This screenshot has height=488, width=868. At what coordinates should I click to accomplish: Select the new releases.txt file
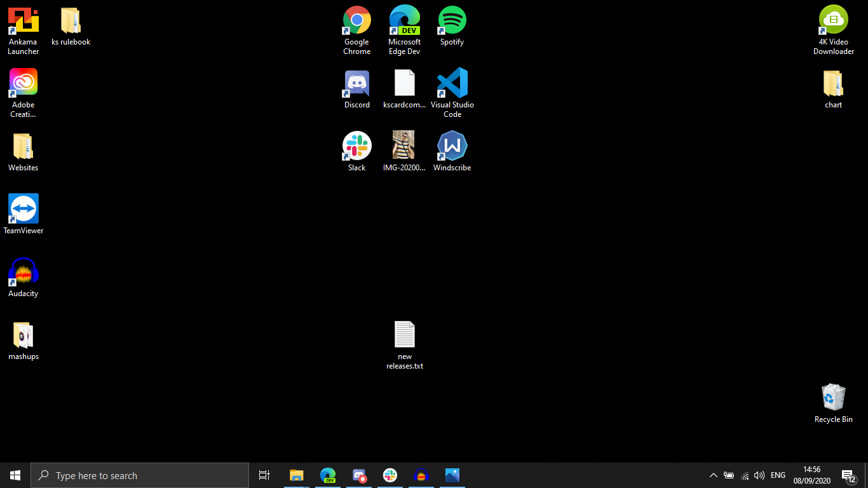(x=405, y=345)
